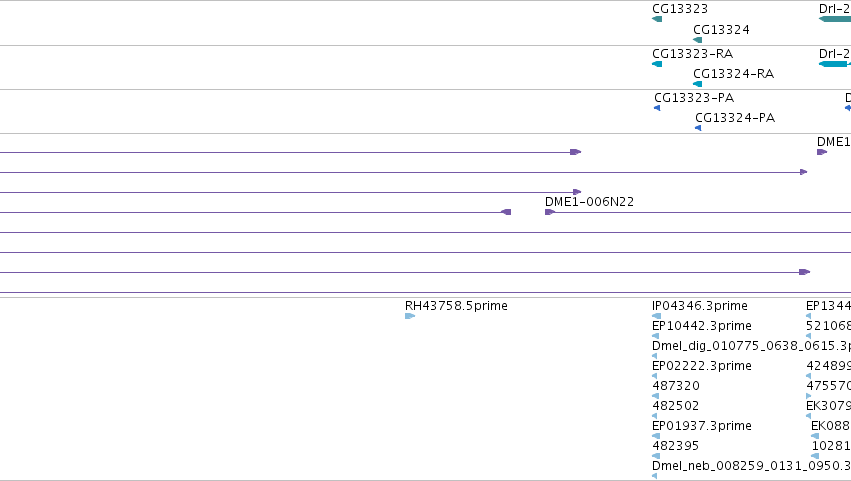851x481 pixels.
Task: Click the CG13323 gene label
Action: pyautogui.click(x=679, y=9)
